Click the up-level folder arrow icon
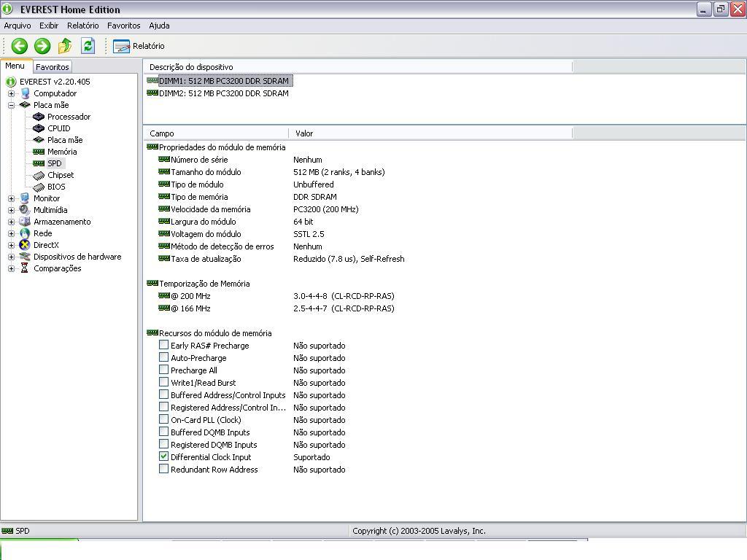 point(65,46)
